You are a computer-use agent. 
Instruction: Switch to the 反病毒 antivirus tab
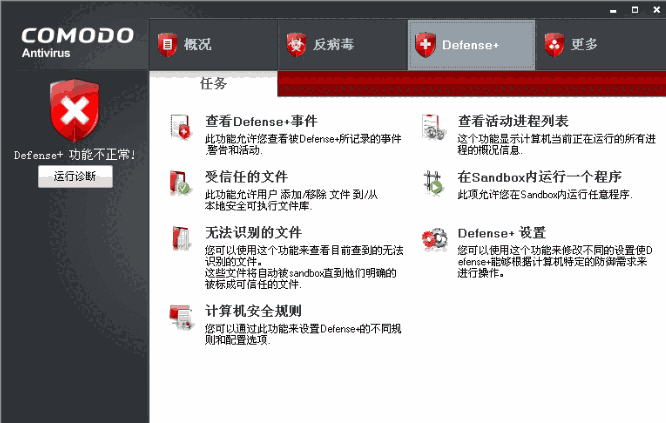point(342,45)
